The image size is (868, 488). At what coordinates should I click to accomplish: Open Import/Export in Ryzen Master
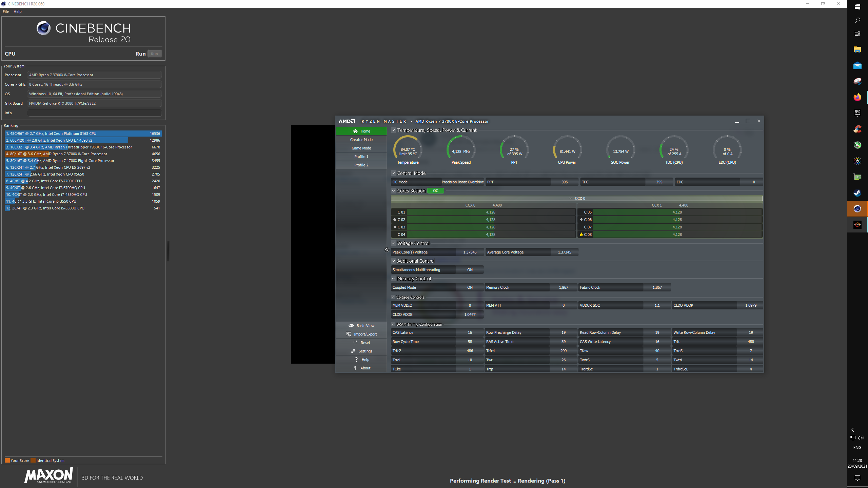(x=361, y=334)
